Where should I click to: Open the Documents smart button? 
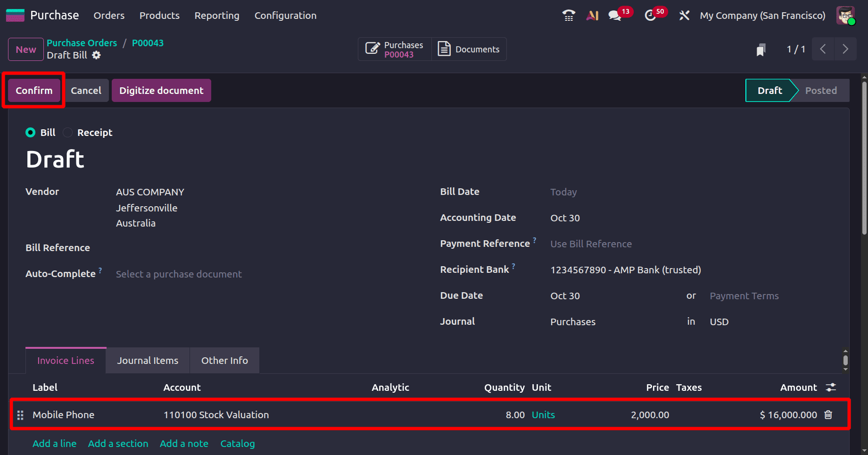(x=469, y=49)
